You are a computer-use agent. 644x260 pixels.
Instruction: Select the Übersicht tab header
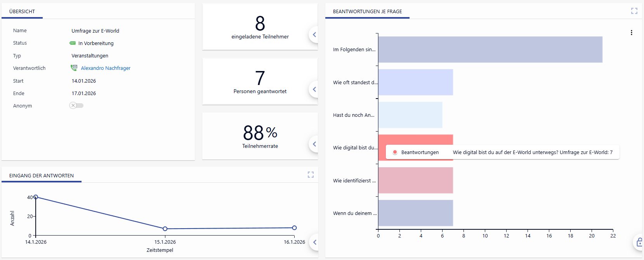[x=22, y=12]
